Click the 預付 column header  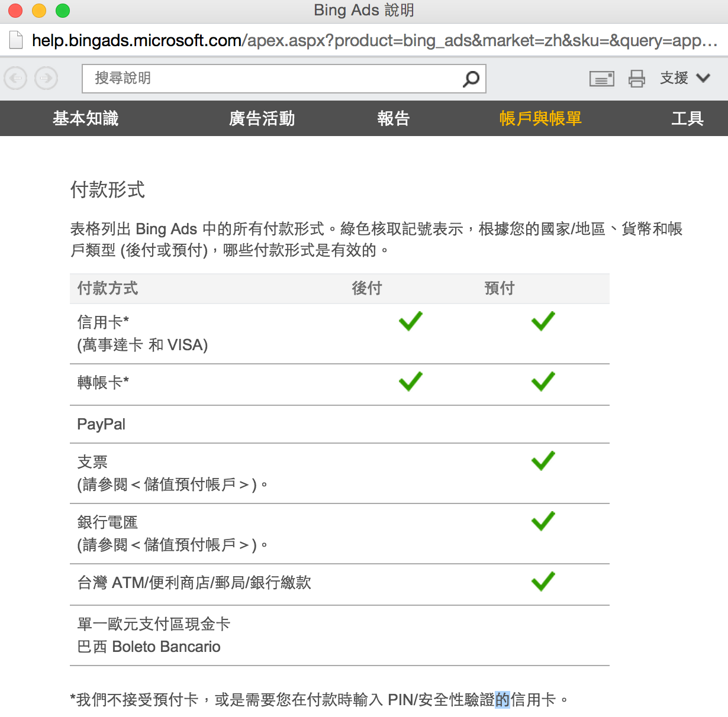(500, 288)
